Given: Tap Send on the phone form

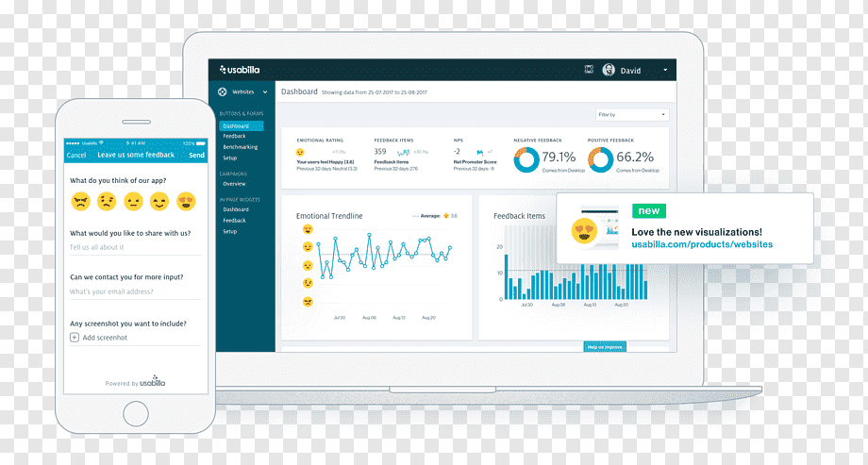Looking at the screenshot, I should click(196, 155).
